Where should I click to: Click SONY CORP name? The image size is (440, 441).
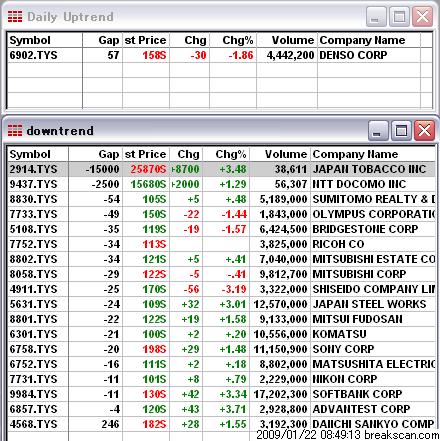(x=343, y=349)
